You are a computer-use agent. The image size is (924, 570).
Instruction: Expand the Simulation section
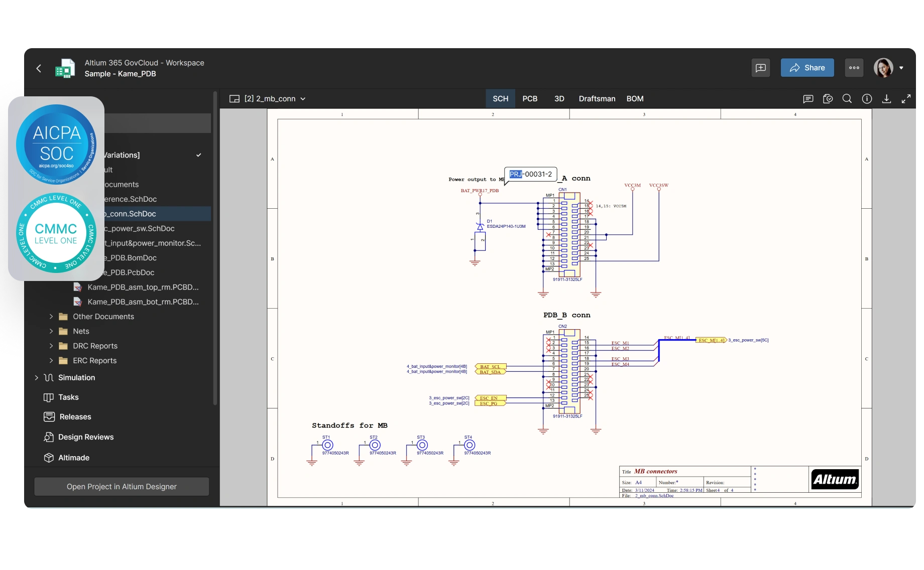click(x=36, y=377)
